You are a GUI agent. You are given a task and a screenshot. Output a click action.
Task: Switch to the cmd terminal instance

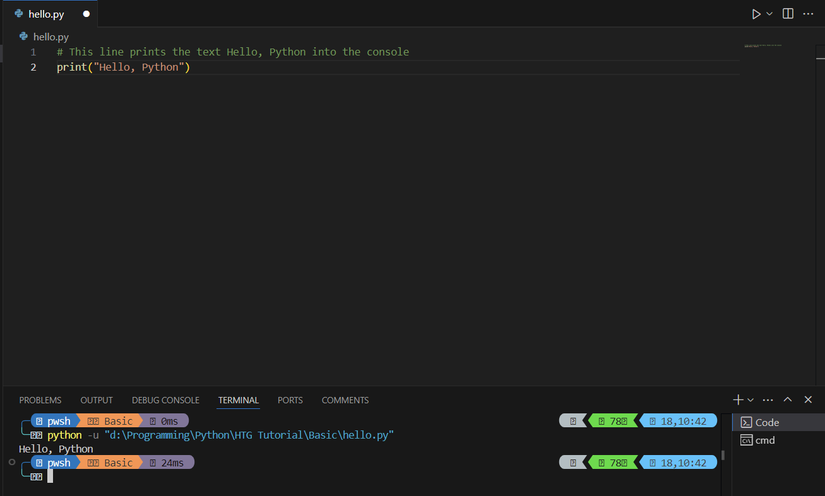point(764,440)
